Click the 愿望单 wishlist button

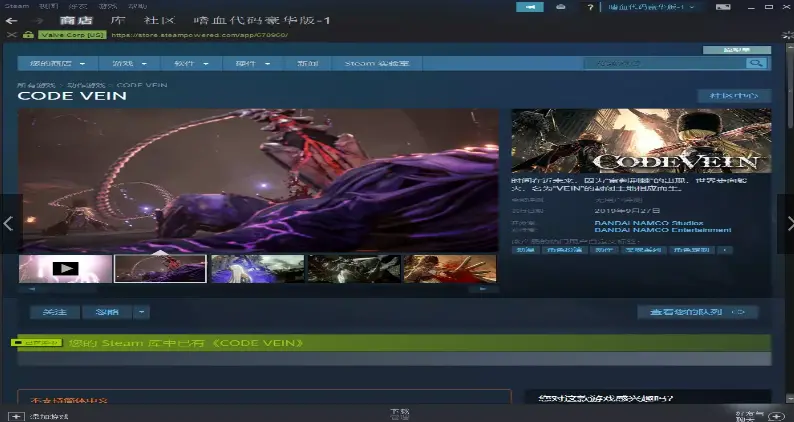pyautogui.click(x=737, y=50)
